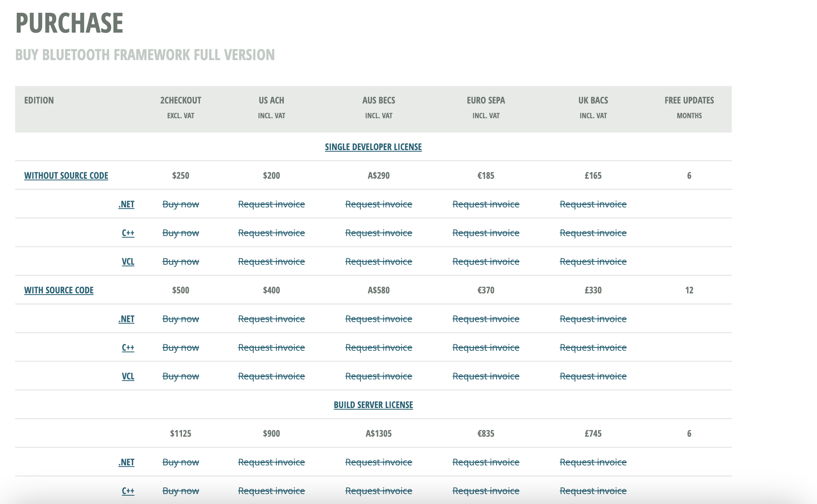817x504 pixels.
Task: Request AUS BECS invoice for C++ without source code
Action: tap(379, 233)
